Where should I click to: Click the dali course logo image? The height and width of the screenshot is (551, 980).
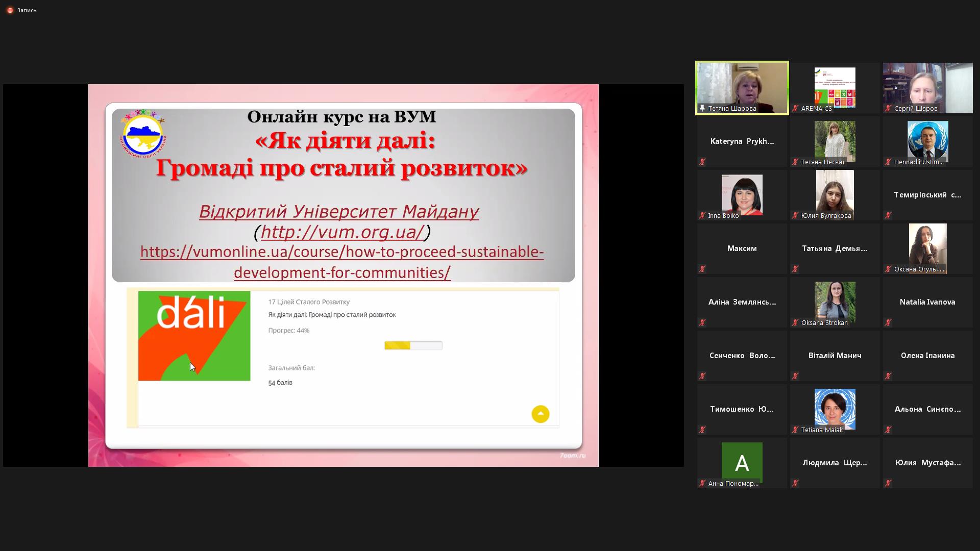pyautogui.click(x=194, y=336)
